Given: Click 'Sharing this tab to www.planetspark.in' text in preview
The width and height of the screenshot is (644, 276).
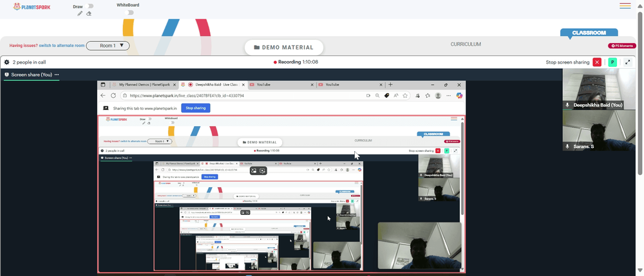Looking at the screenshot, I should point(145,108).
